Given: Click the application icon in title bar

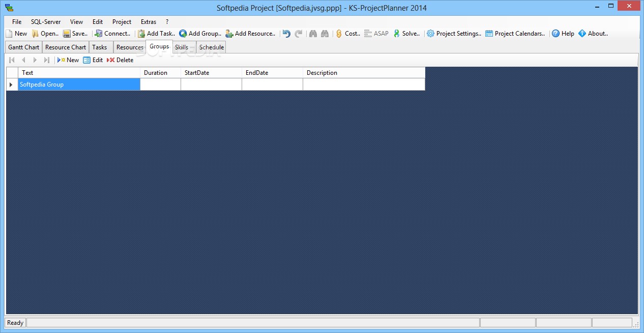Looking at the screenshot, I should (x=9, y=8).
